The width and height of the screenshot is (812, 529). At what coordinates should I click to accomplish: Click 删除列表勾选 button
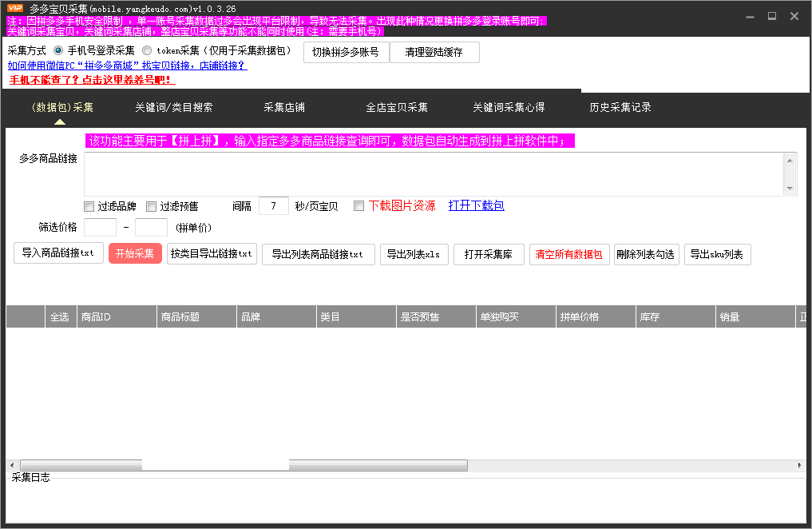(x=646, y=254)
